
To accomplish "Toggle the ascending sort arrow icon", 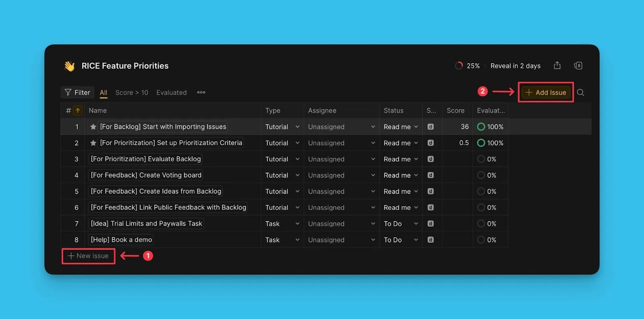I will [78, 110].
